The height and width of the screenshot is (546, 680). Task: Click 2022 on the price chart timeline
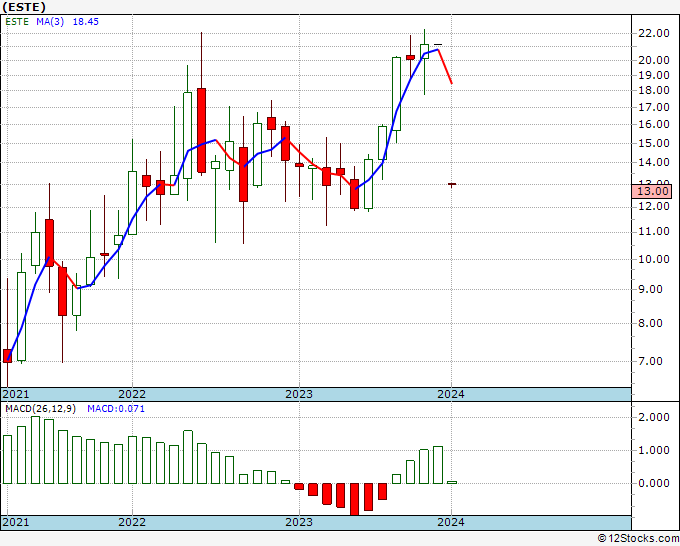(x=132, y=394)
